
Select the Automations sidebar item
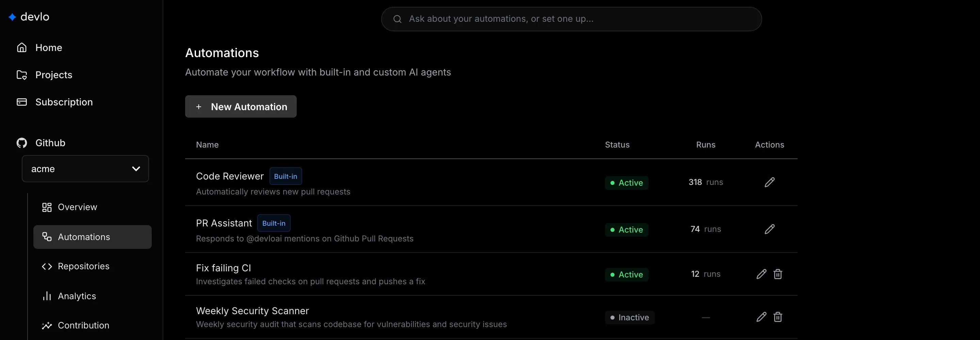click(93, 237)
